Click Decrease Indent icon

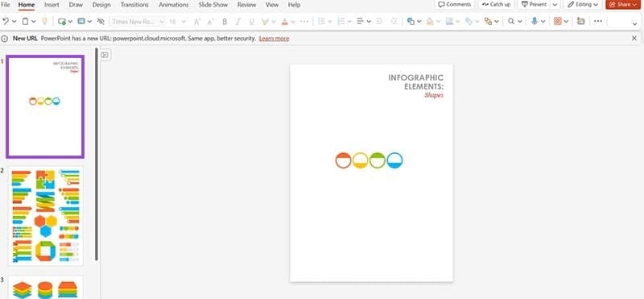coord(380,22)
